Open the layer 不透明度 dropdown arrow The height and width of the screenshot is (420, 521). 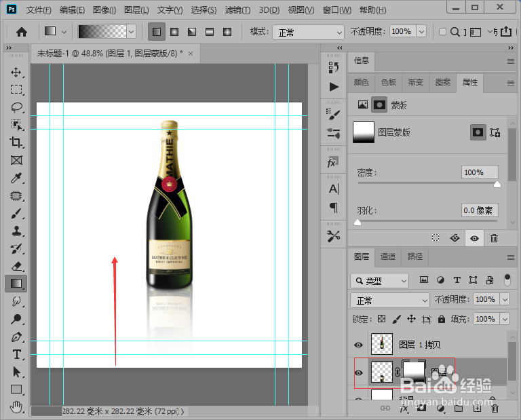pos(505,299)
